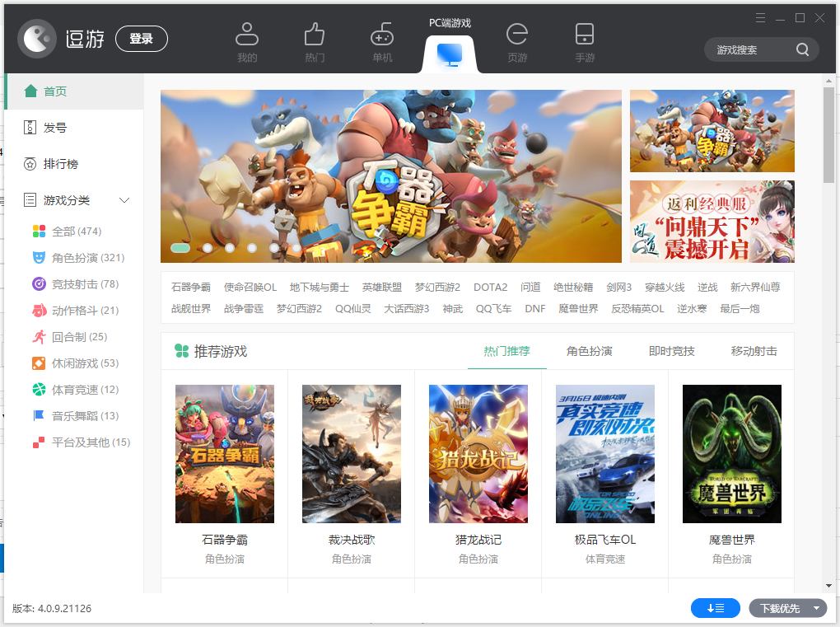Open the QQ飞车 link

coord(493,309)
